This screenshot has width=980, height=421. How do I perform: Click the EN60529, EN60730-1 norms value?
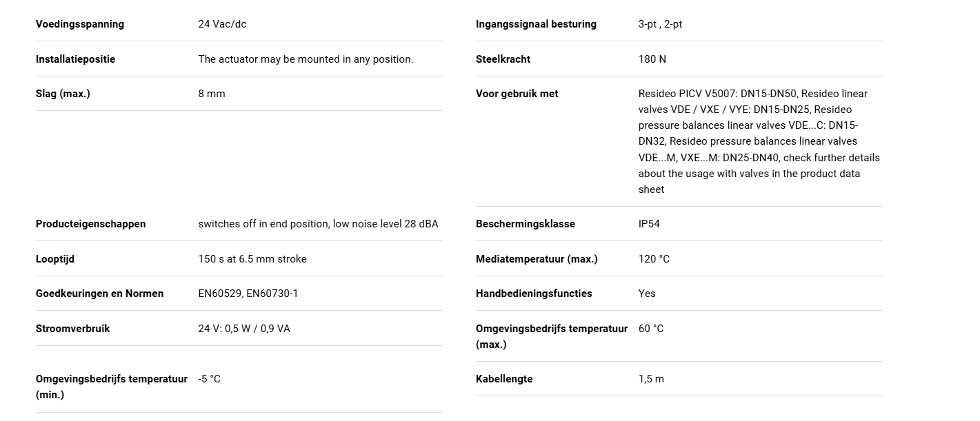[x=248, y=294]
